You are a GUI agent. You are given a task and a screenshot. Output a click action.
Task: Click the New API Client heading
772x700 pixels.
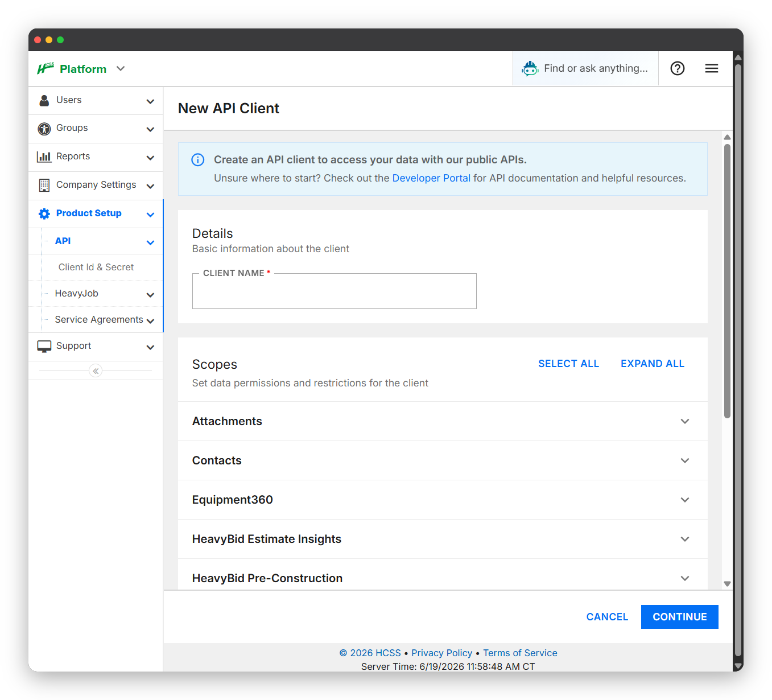(x=229, y=108)
